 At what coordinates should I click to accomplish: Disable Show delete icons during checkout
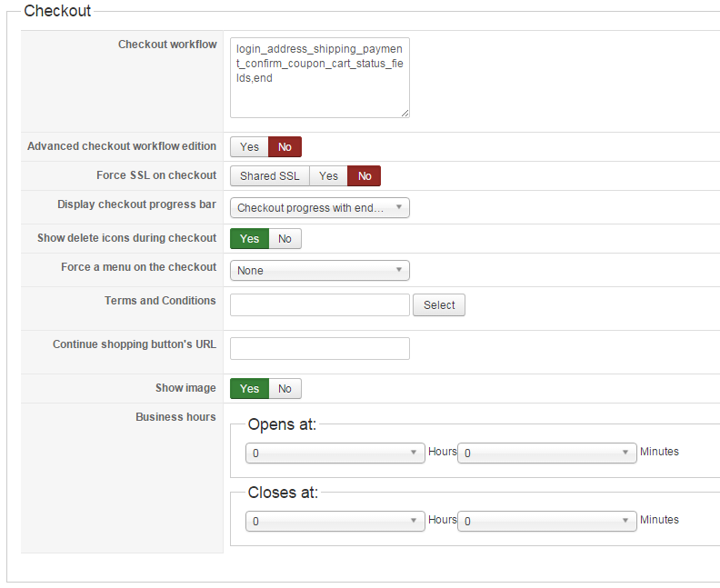(285, 239)
